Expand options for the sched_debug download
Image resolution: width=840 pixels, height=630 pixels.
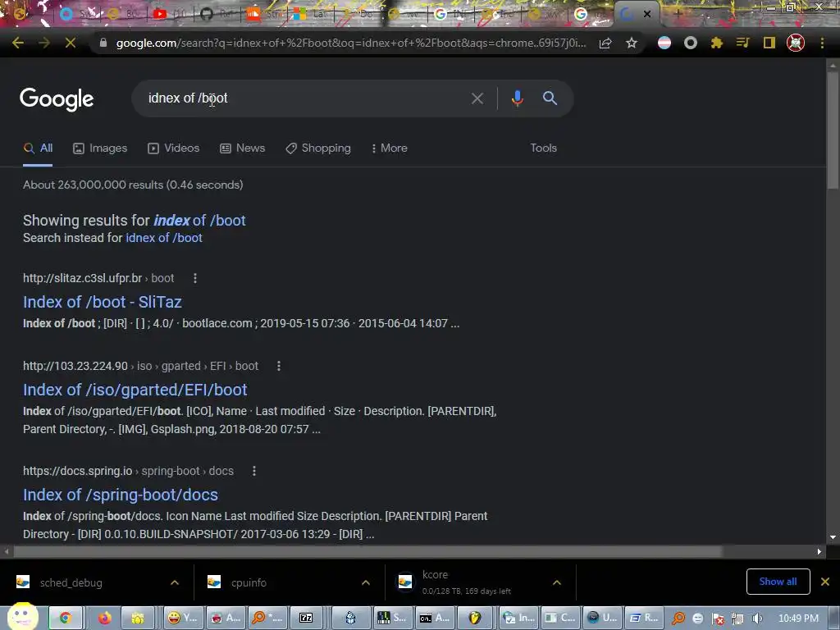[x=175, y=582]
